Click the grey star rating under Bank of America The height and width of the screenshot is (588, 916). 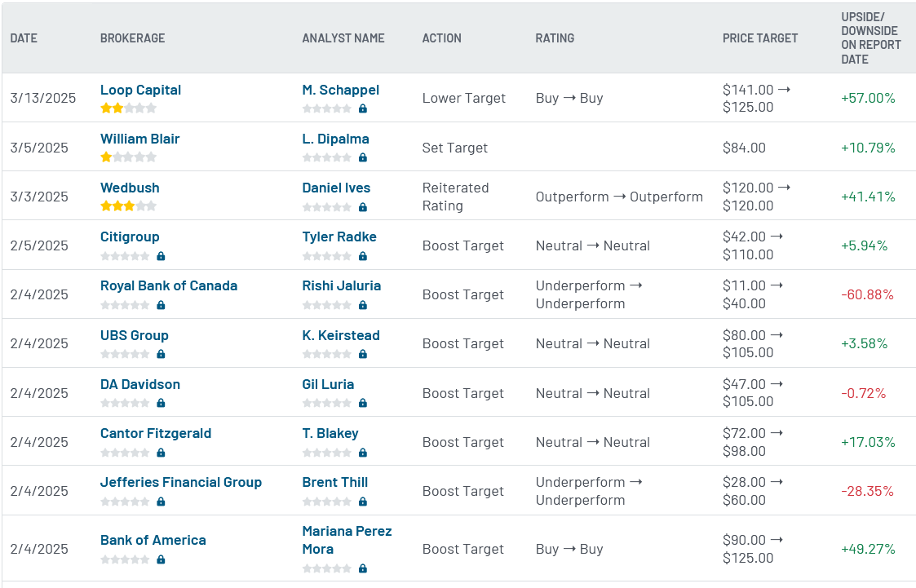tap(125, 560)
